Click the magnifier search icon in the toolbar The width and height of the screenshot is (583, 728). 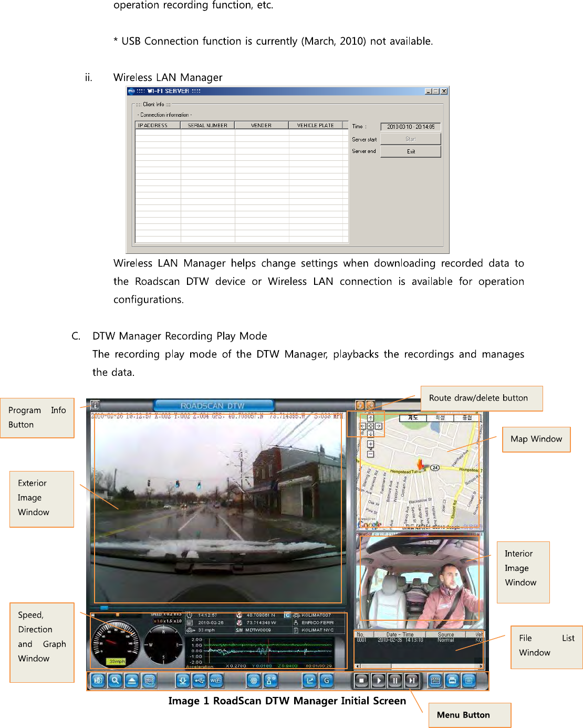tap(115, 681)
